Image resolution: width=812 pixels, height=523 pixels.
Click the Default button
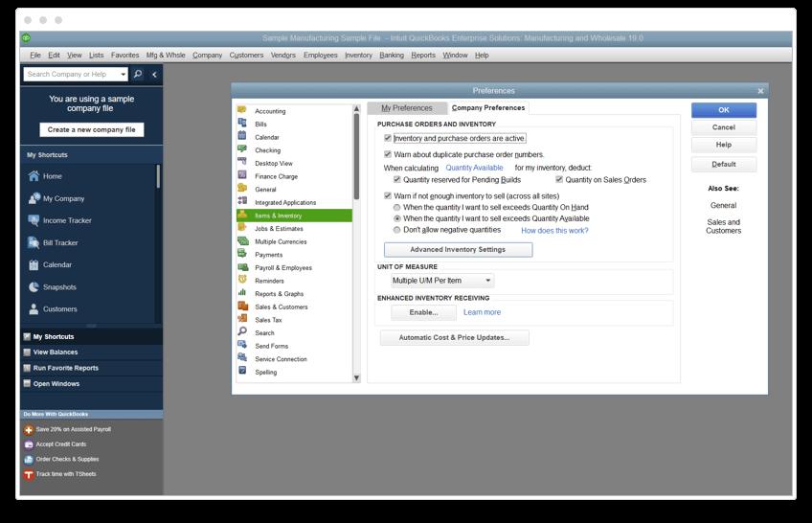(724, 164)
